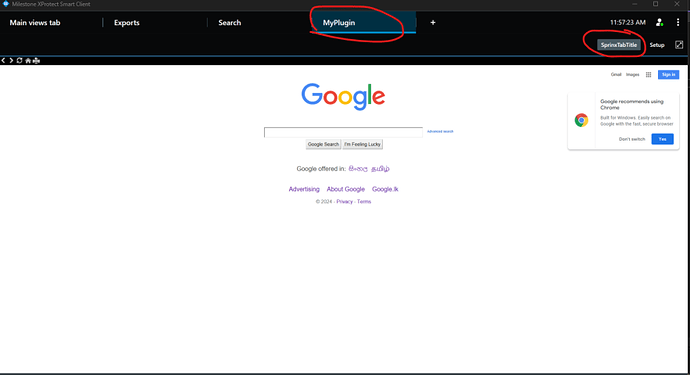Open the Exports tab
This screenshot has width=690, height=375.
point(127,22)
